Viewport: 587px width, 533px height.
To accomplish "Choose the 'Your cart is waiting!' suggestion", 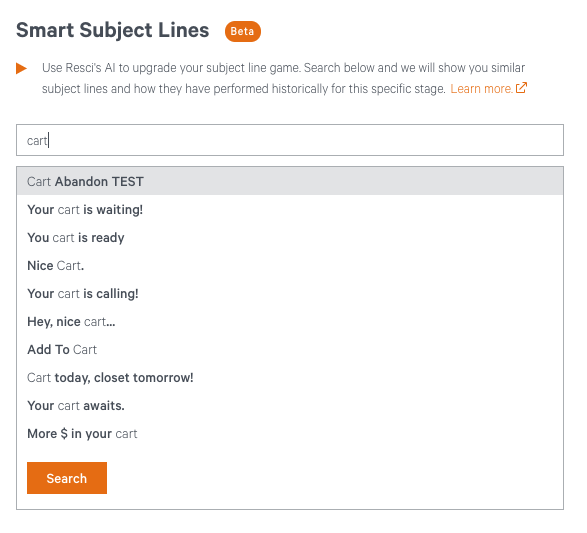I will [x=290, y=210].
